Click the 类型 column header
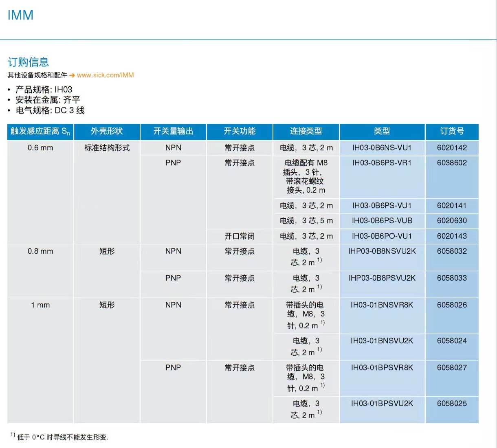This screenshot has height=448, width=497. pos(382,131)
